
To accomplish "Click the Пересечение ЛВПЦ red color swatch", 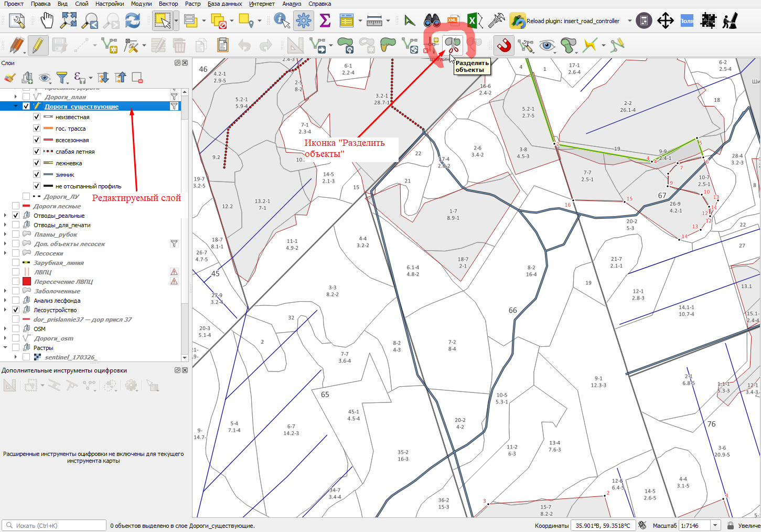I will [26, 281].
